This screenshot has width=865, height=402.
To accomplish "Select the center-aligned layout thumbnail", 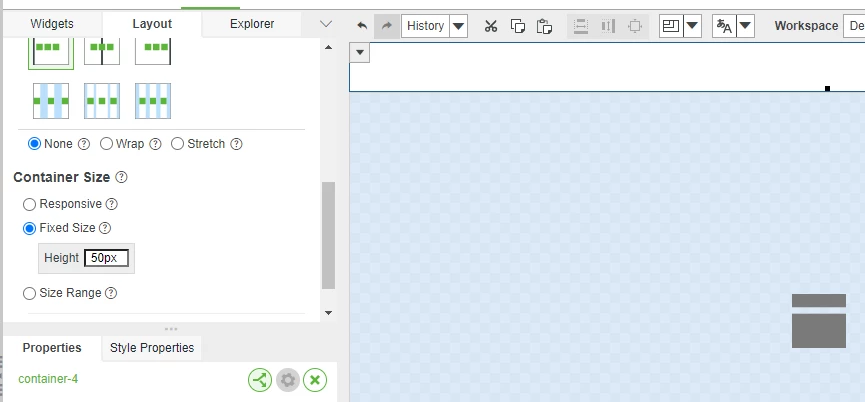I will point(102,50).
